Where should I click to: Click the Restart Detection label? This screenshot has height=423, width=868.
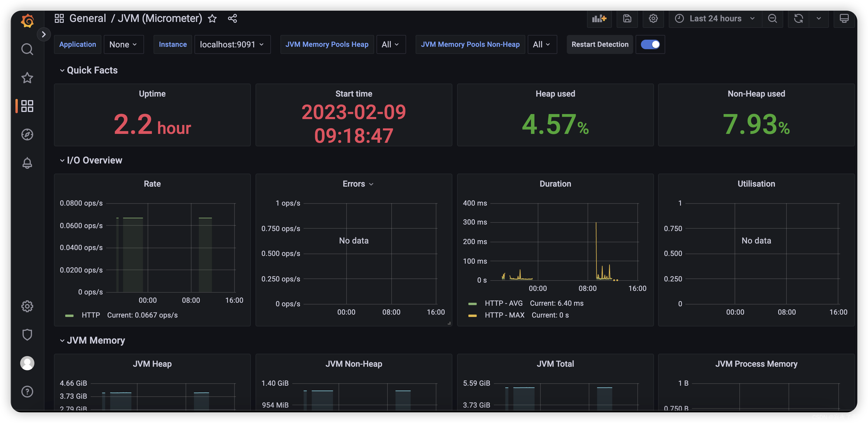coord(600,44)
